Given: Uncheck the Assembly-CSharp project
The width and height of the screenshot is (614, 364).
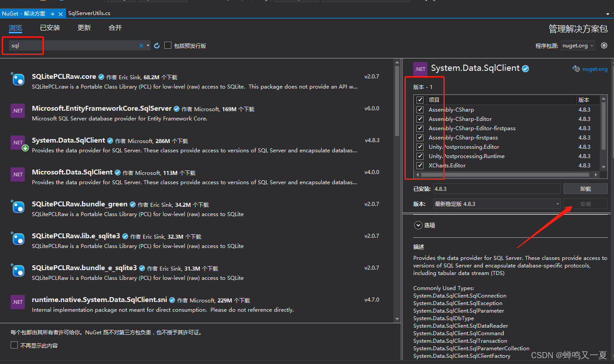Looking at the screenshot, I should [420, 109].
